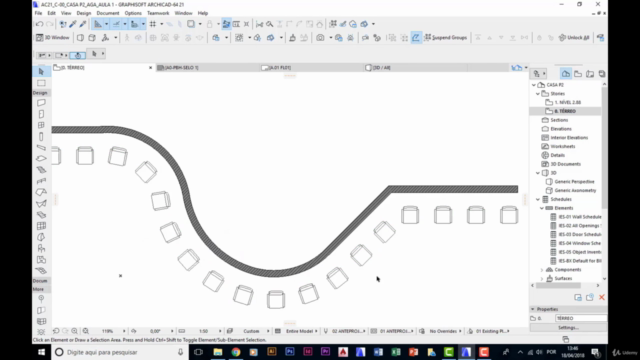The image size is (640, 360).
Task: Choose the Morph tool in the toolbox
Action: pos(41,237)
